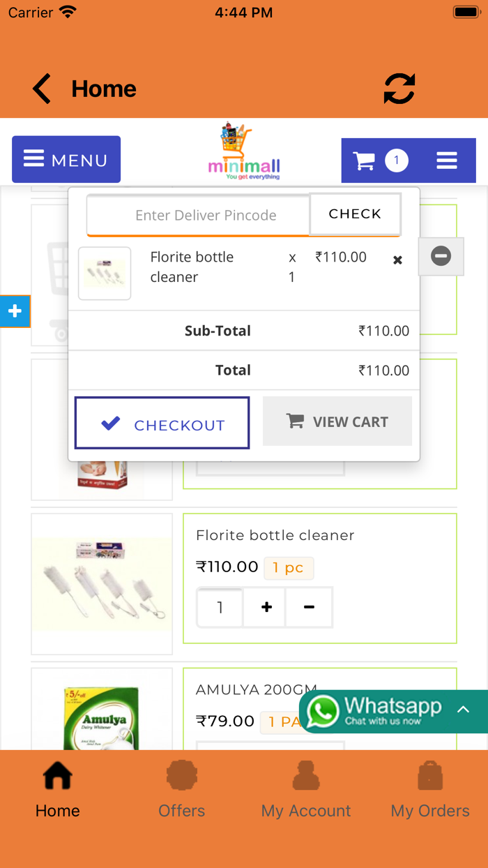Go to the My Account tab

[x=305, y=788]
